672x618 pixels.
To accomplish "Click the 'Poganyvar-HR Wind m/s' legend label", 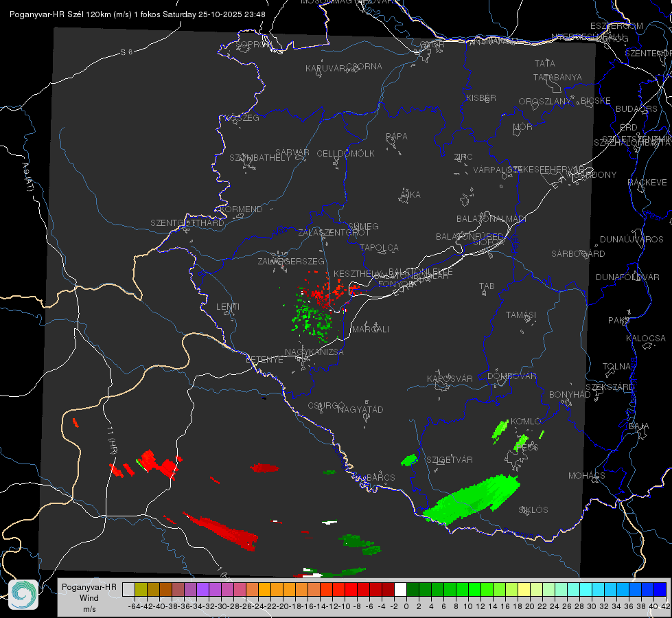I will [89, 597].
